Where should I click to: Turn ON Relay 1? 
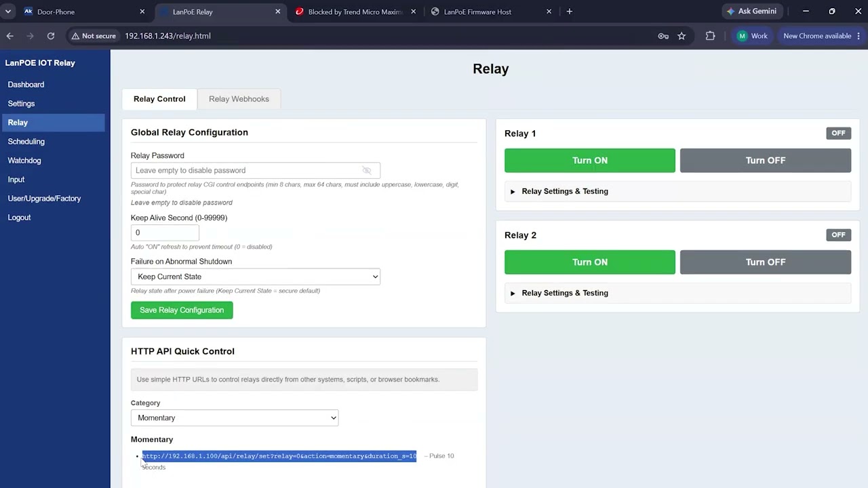click(x=590, y=161)
